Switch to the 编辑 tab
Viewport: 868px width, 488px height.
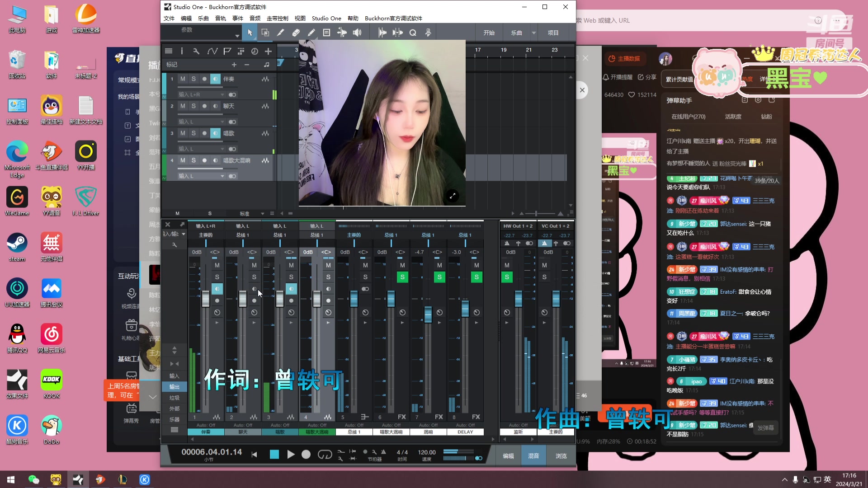[x=508, y=456]
